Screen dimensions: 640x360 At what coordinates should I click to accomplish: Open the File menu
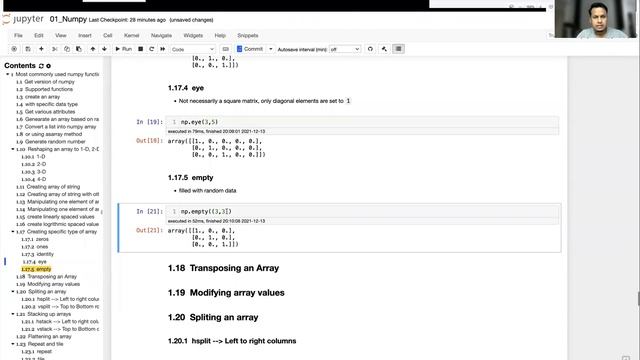pyautogui.click(x=18, y=36)
